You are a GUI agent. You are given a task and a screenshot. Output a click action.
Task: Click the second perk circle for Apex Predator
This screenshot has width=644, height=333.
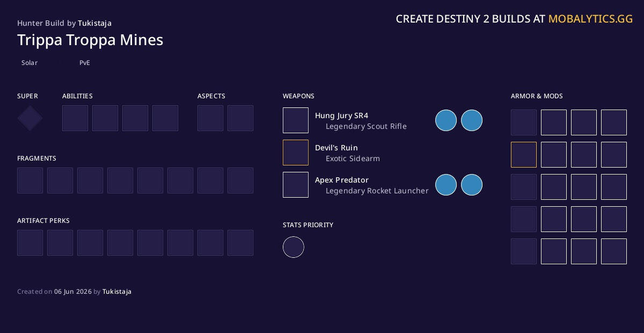pos(472,185)
